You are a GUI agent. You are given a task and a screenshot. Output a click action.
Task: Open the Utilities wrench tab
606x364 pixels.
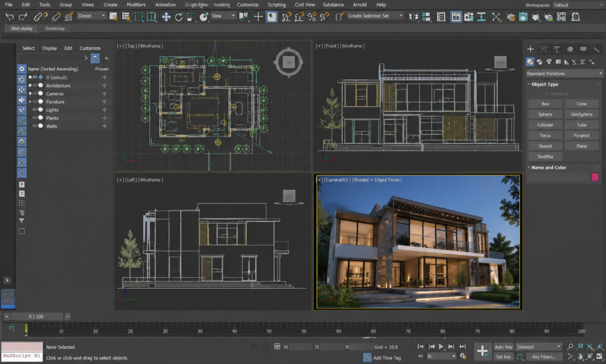(597, 49)
